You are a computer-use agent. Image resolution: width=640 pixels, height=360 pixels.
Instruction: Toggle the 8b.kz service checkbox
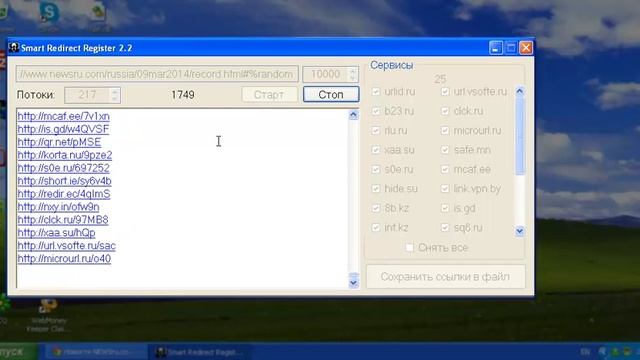coord(376,208)
